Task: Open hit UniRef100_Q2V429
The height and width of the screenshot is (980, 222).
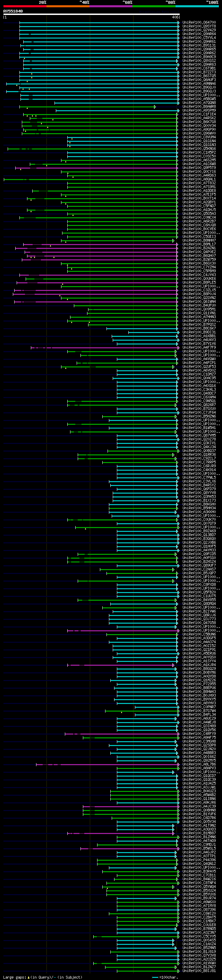Action: pyautogui.click(x=199, y=30)
